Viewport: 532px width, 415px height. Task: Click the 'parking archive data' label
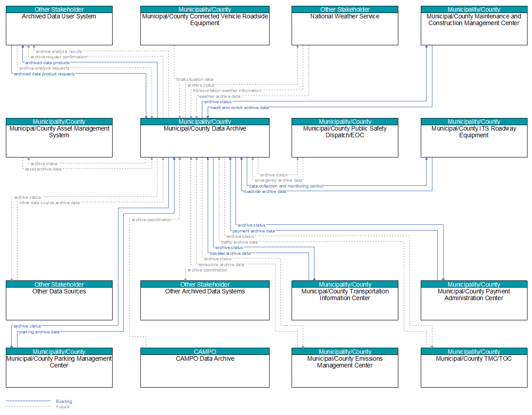pyautogui.click(x=39, y=332)
